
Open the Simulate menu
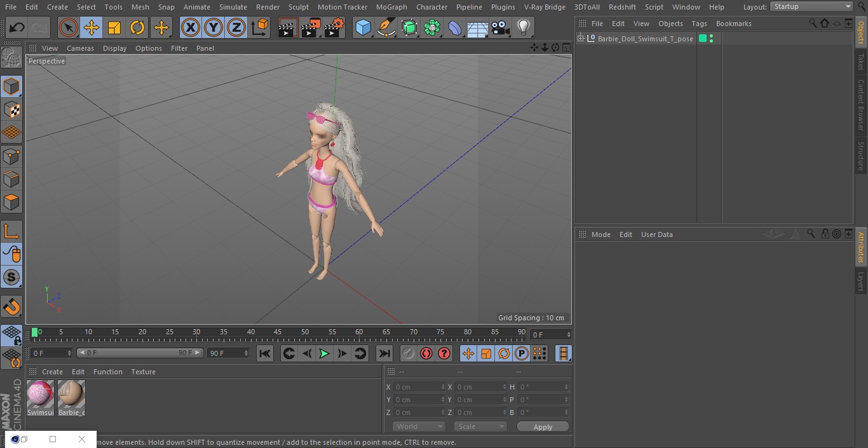(233, 7)
